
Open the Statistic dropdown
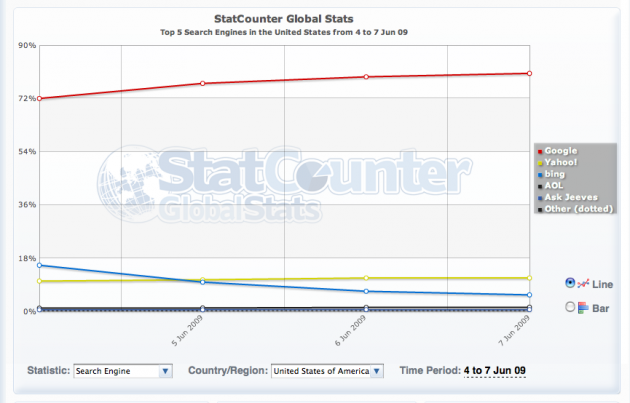click(123, 371)
